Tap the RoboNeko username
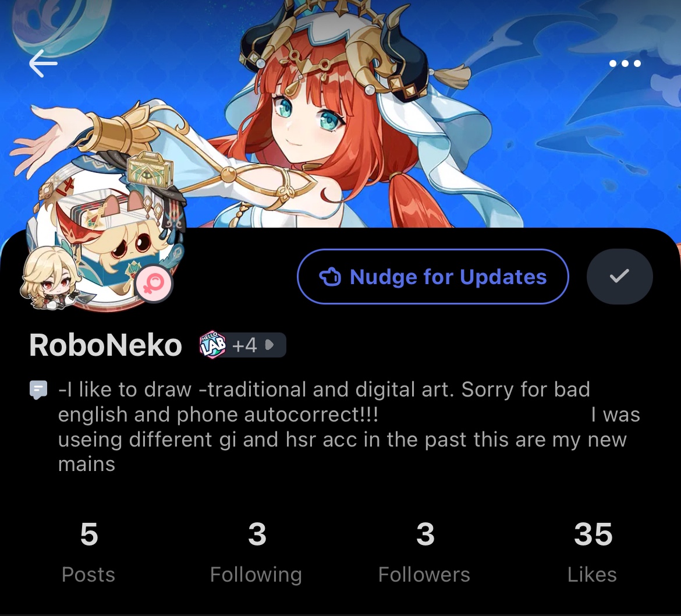 [105, 345]
